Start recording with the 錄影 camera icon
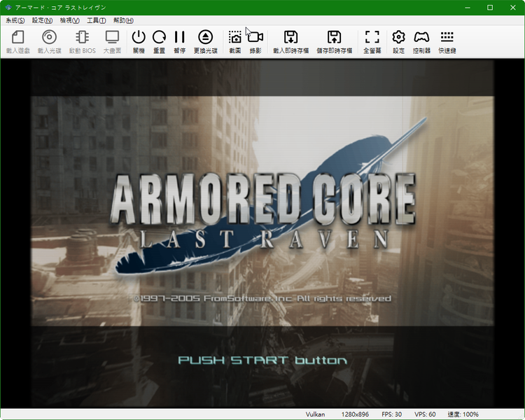This screenshot has height=420, width=525. tap(255, 41)
